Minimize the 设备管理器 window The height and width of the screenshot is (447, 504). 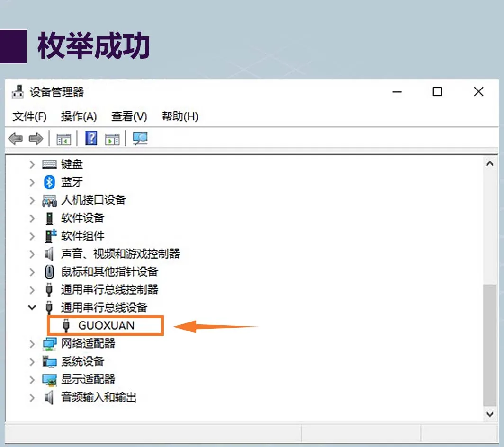click(397, 92)
